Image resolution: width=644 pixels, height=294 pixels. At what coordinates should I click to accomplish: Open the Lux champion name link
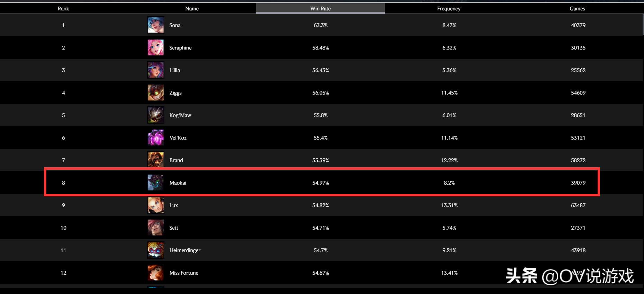point(174,205)
